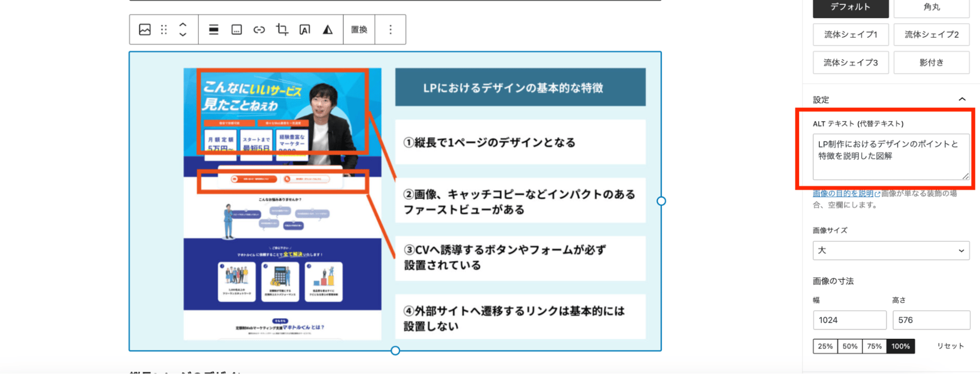Choose 影付き style
Viewport: 980px width, 374px height.
[932, 62]
